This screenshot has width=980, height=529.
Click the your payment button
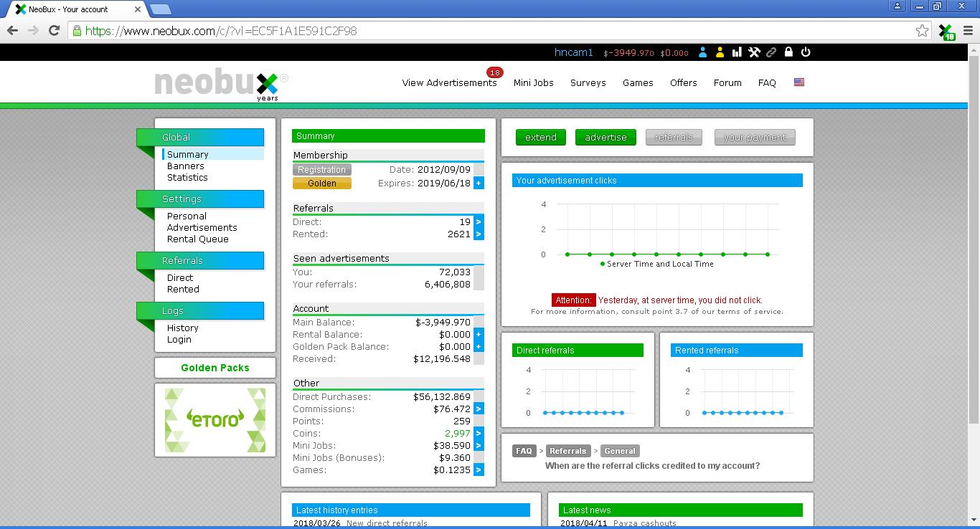click(755, 138)
